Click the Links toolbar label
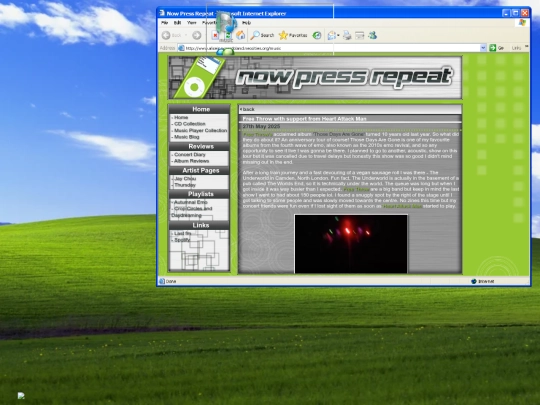 517,48
